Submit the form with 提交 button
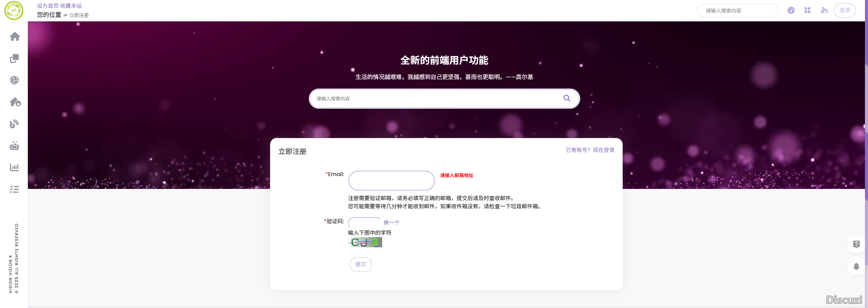The height and width of the screenshot is (308, 868). (x=360, y=265)
